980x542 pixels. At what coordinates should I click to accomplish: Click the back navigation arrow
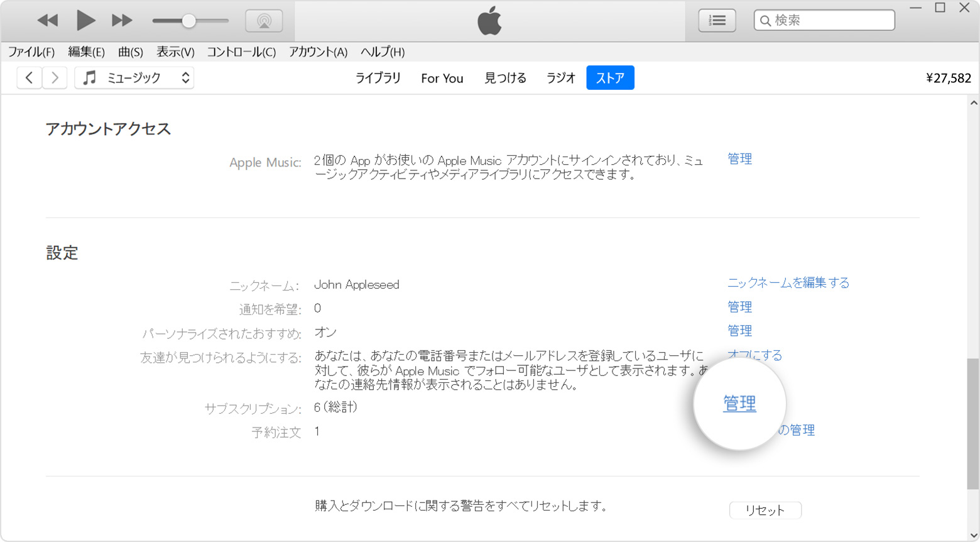coord(29,77)
